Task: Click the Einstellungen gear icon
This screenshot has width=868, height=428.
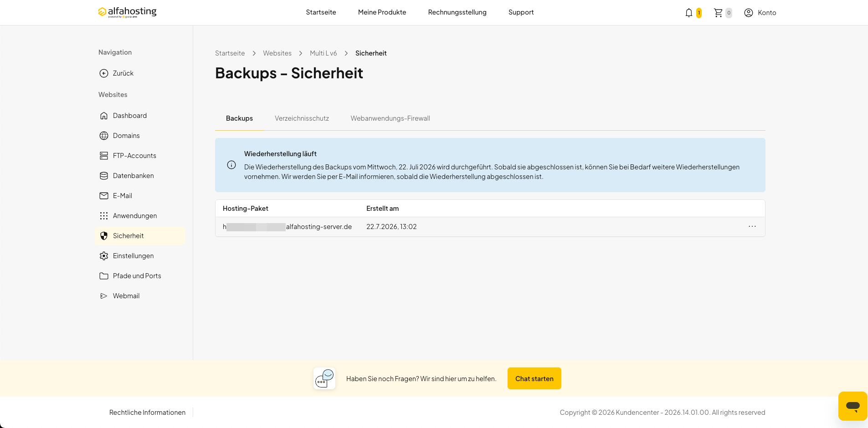Action: click(x=104, y=256)
